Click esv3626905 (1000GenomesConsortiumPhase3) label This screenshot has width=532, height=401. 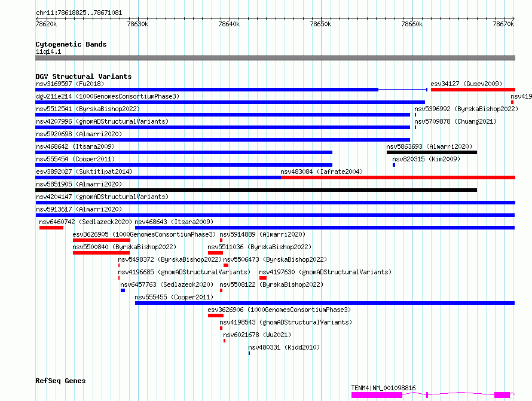click(x=144, y=234)
